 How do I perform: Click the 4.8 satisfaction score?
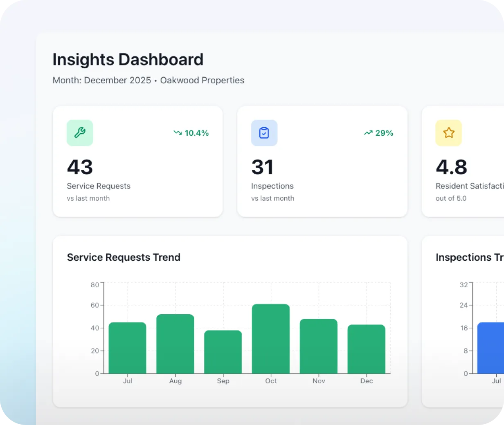pyautogui.click(x=452, y=167)
